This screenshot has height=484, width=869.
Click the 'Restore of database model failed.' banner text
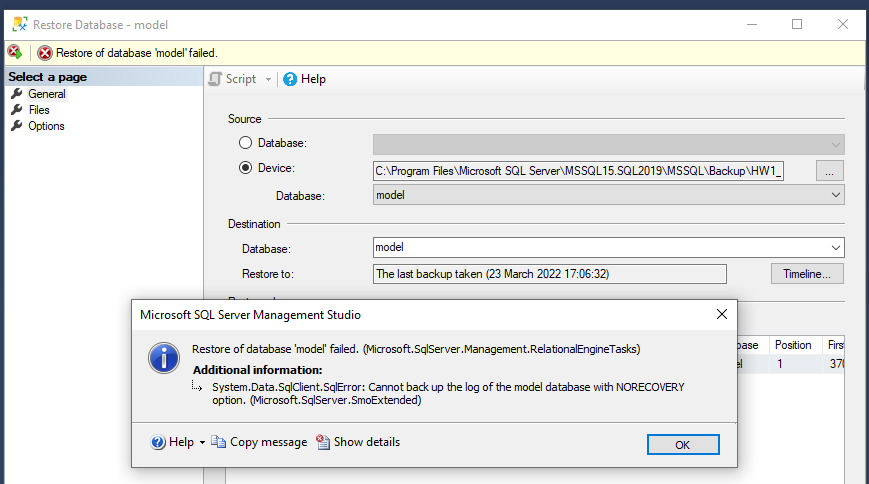click(137, 53)
